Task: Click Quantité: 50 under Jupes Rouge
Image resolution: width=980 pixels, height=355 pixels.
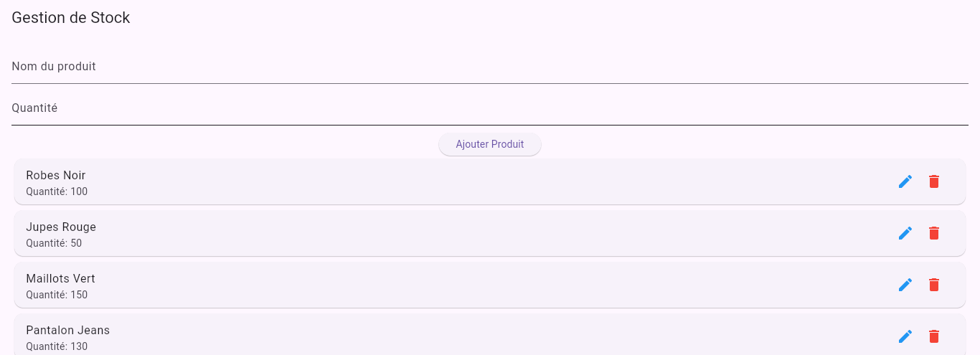Action: (54, 243)
